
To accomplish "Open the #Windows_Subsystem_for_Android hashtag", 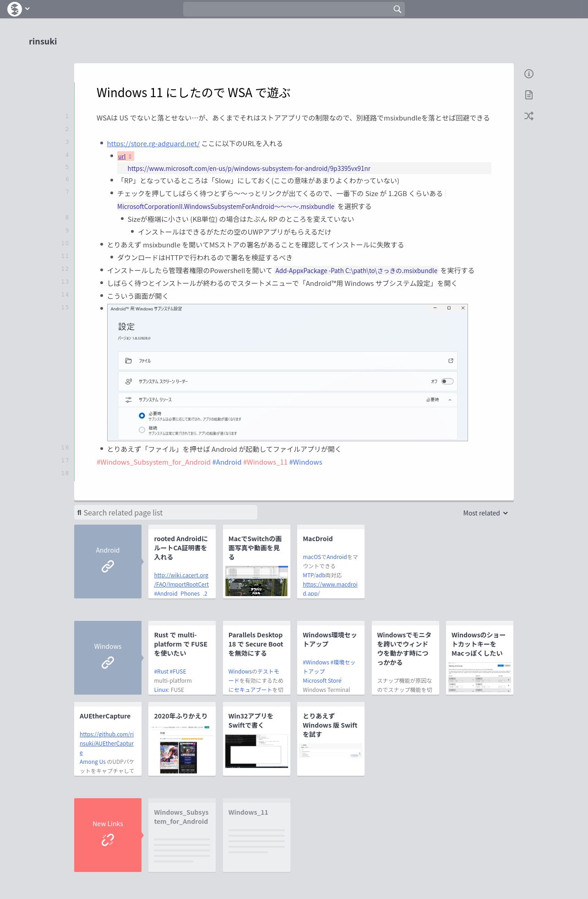I will click(153, 462).
